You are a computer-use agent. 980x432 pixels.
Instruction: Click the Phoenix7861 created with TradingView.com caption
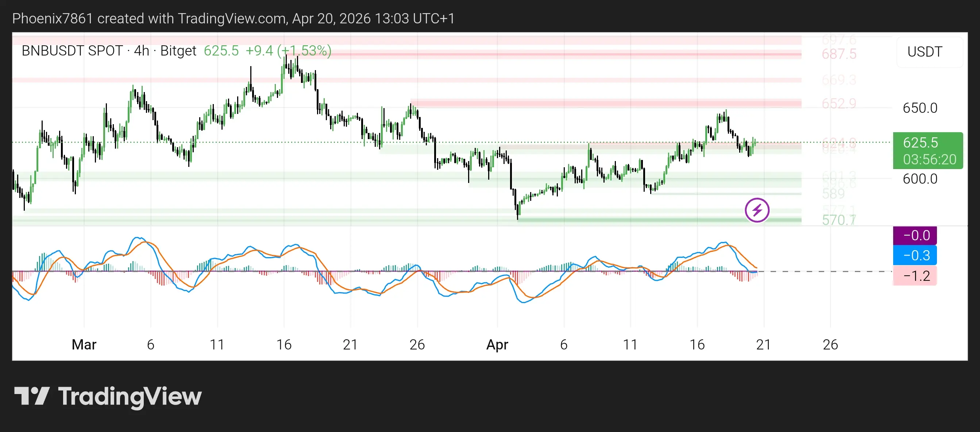click(x=233, y=18)
